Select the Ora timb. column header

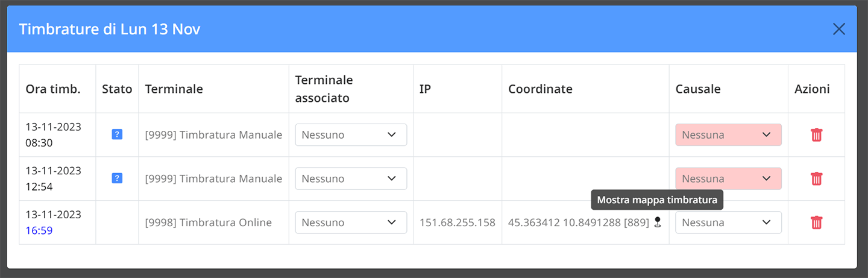point(53,89)
